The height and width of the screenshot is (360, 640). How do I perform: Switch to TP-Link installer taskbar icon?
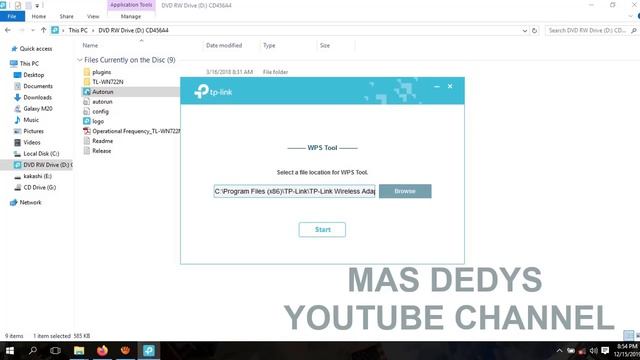coord(149,351)
